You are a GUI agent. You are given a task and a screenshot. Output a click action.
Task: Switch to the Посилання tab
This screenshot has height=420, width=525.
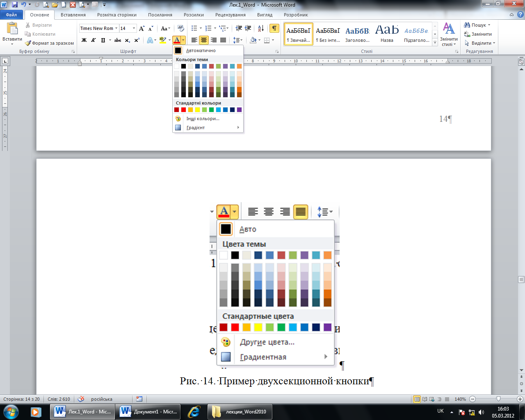click(160, 15)
